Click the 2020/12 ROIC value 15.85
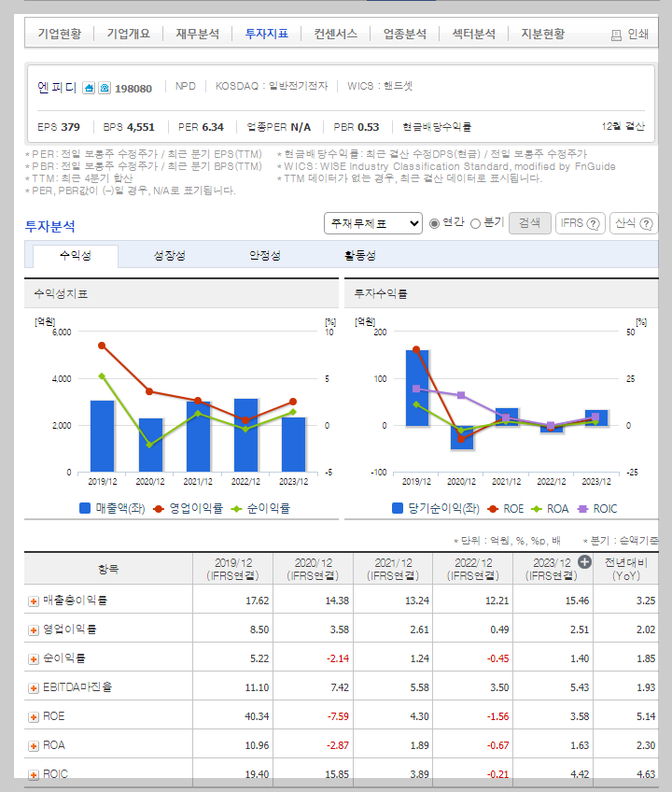 click(337, 775)
